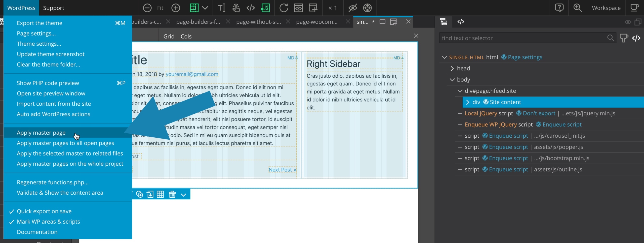Collapse the body node
Screen dimensions: 644x243
452,80
